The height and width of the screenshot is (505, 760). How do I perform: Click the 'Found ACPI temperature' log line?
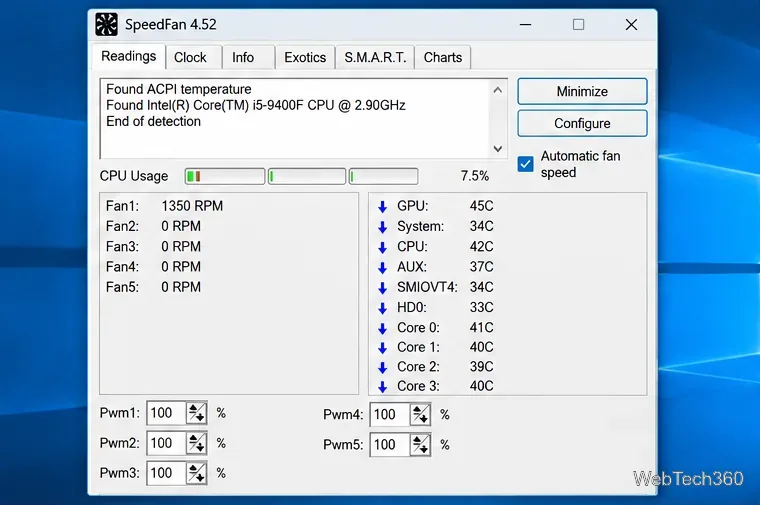(179, 89)
